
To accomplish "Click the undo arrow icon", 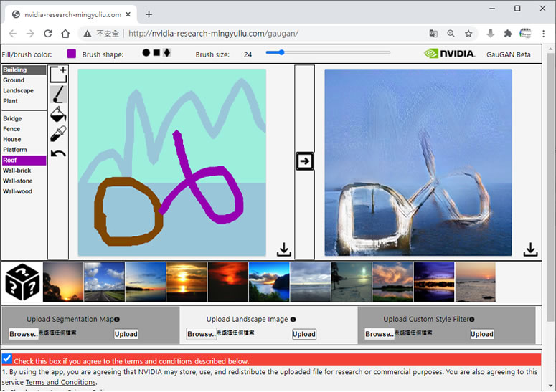I will tap(59, 153).
